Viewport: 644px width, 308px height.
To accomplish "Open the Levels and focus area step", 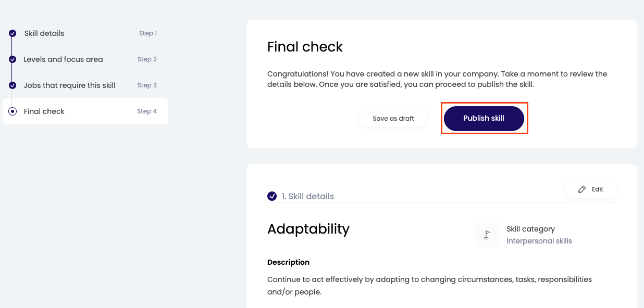I will click(x=63, y=59).
